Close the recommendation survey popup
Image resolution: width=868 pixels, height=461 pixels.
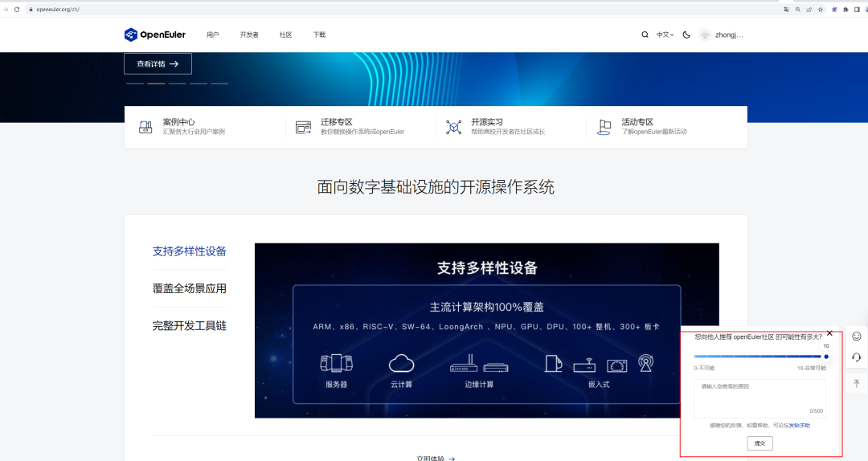(x=829, y=333)
